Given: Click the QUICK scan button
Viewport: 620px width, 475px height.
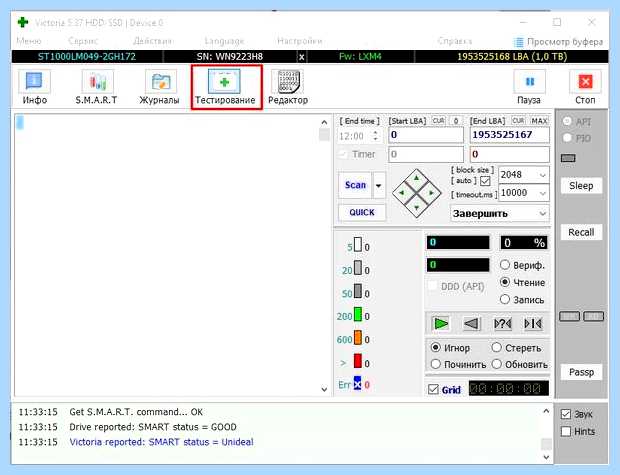Looking at the screenshot, I should [362, 212].
